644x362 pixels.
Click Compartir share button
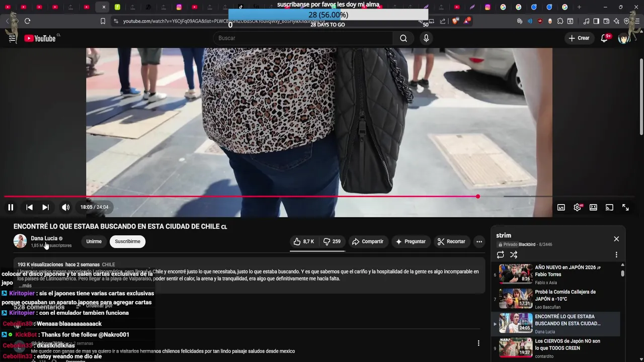click(368, 241)
